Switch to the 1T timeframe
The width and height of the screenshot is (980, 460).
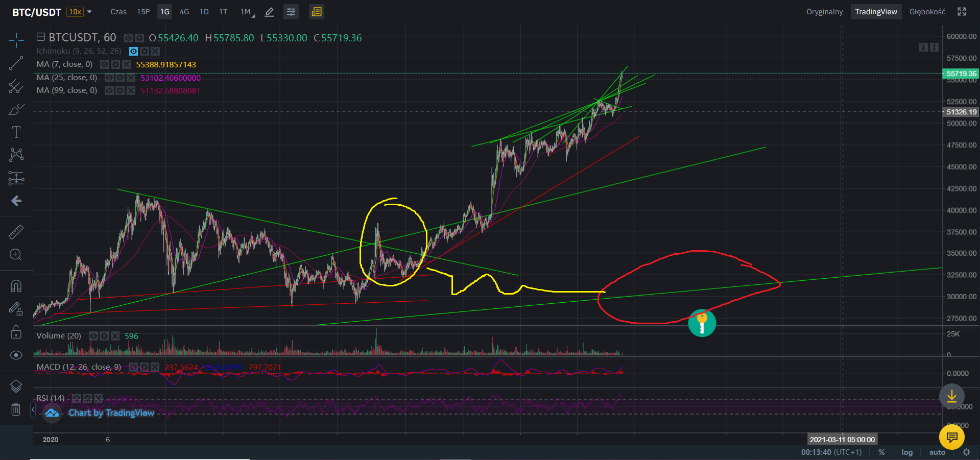click(x=223, y=12)
